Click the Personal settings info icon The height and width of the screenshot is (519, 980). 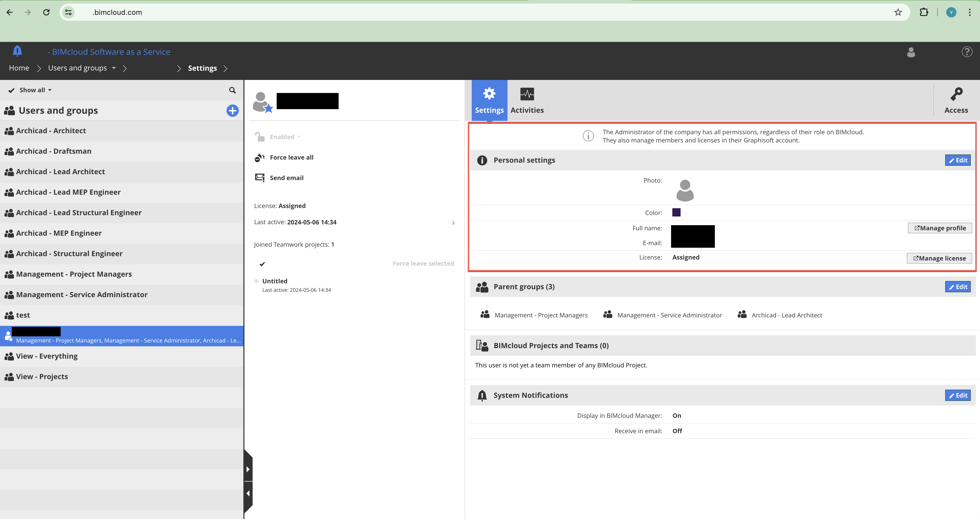(482, 160)
